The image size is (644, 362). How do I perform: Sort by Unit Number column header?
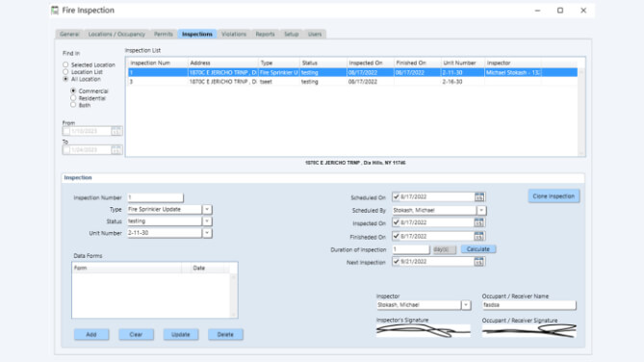click(463, 63)
